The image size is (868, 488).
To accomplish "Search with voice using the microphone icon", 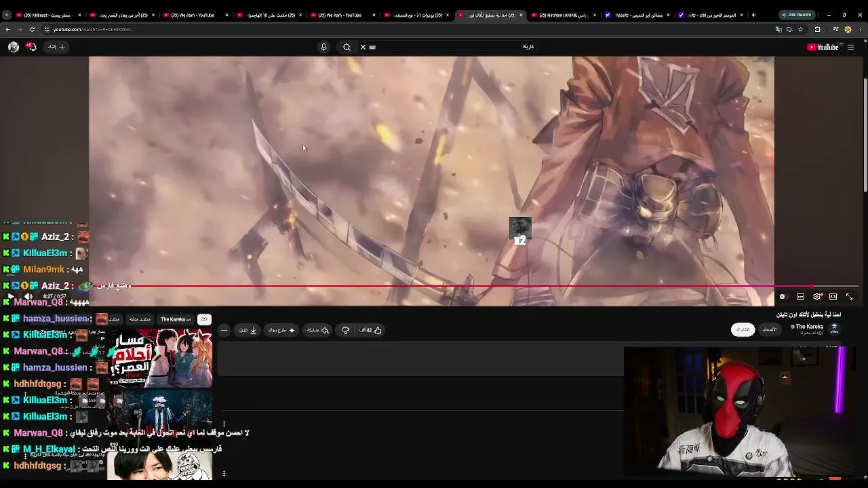I will (x=323, y=47).
